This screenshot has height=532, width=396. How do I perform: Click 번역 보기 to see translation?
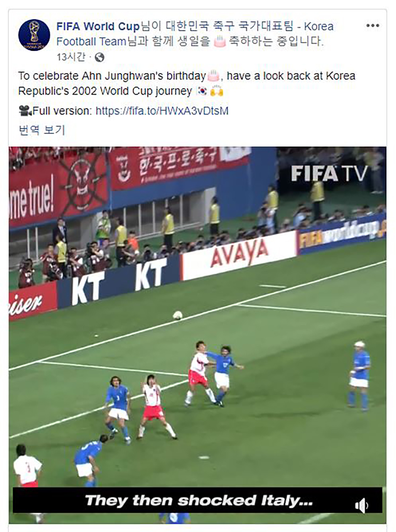[42, 130]
